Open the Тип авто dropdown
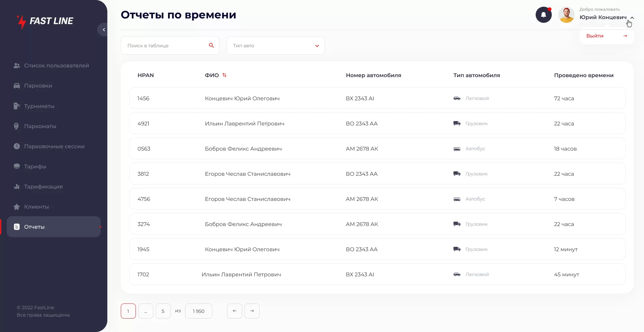Screen dimensions: 644x332 tap(275, 45)
